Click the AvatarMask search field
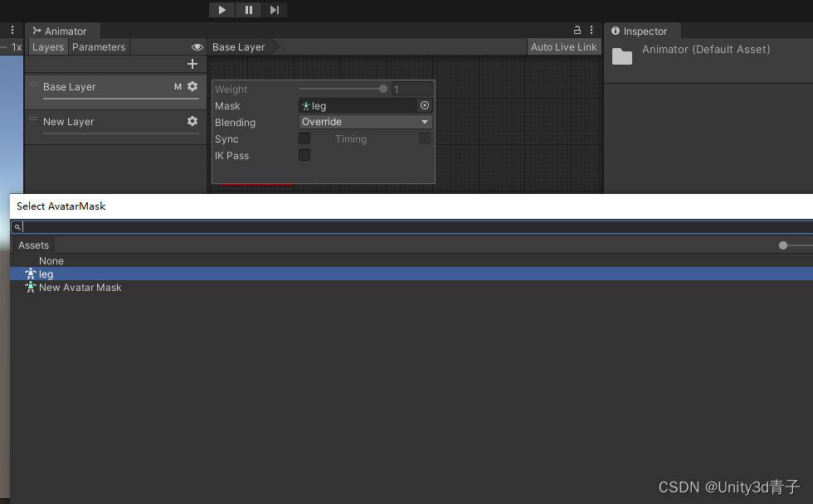 pyautogui.click(x=412, y=227)
